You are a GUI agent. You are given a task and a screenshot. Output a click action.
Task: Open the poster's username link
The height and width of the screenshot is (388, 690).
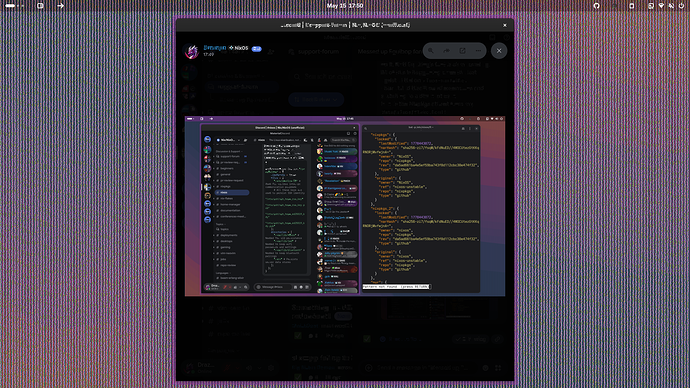(x=215, y=48)
